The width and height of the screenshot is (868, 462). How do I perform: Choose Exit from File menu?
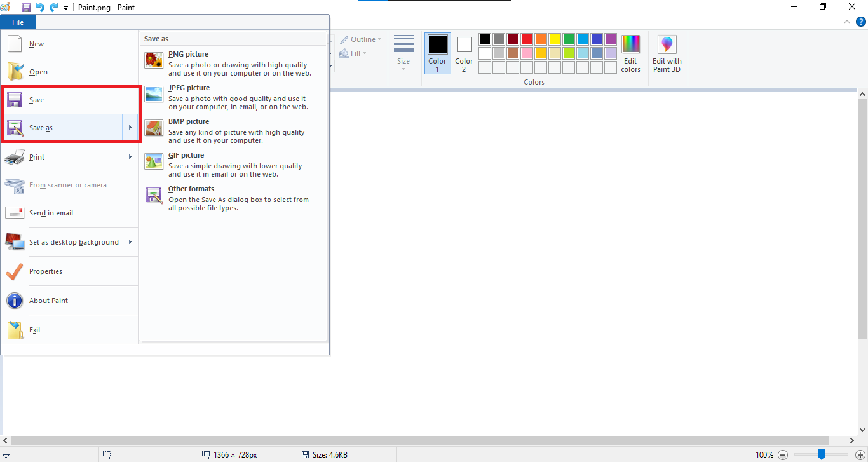(69, 330)
